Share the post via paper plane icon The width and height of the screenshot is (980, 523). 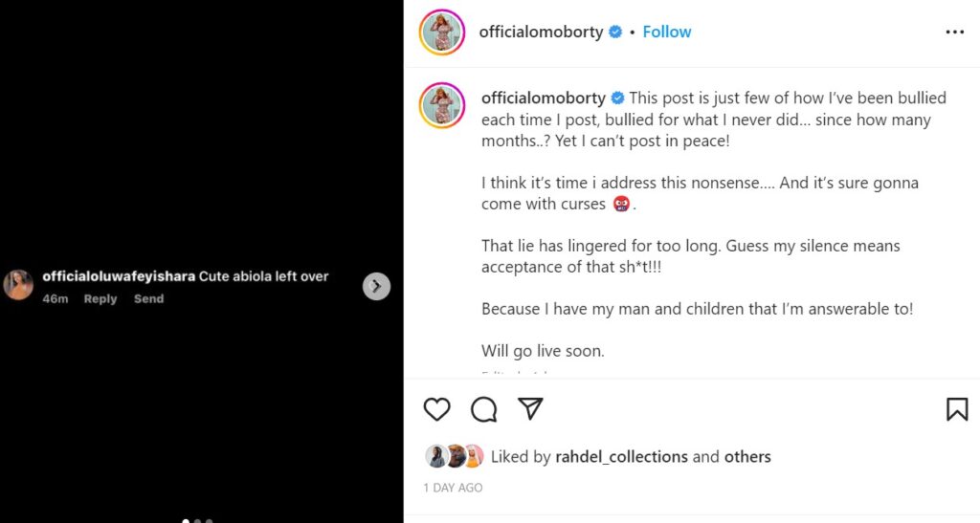(x=530, y=409)
